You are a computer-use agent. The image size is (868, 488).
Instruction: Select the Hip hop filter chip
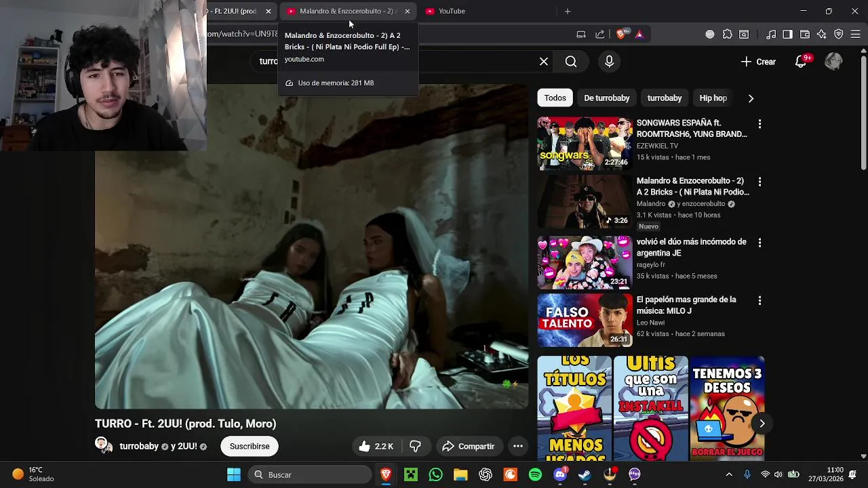point(713,98)
